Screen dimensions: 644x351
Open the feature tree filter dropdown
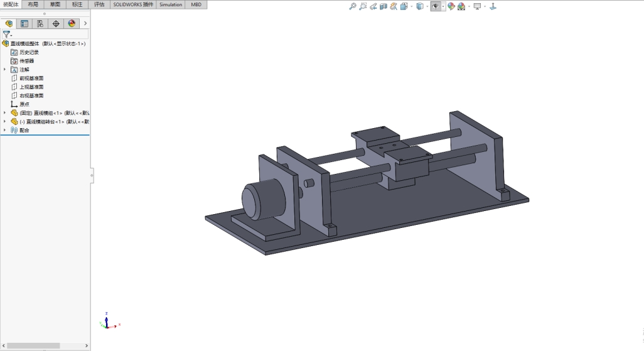tap(8, 35)
